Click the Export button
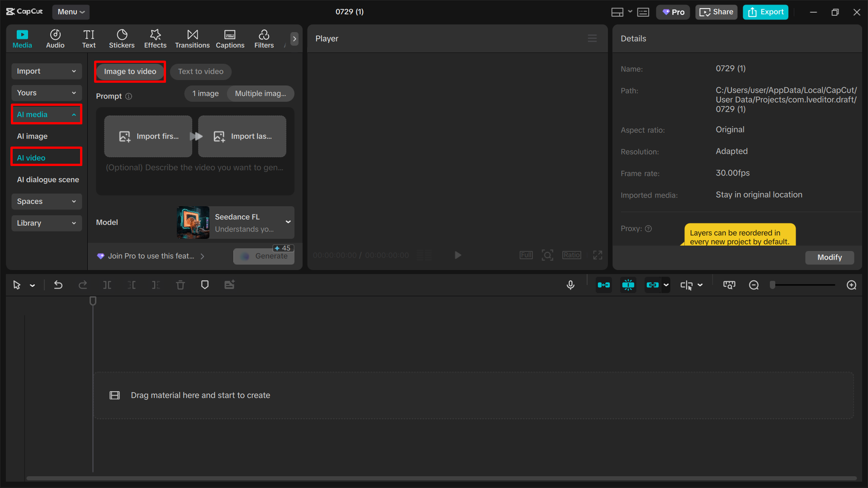The image size is (868, 488). (x=765, y=12)
